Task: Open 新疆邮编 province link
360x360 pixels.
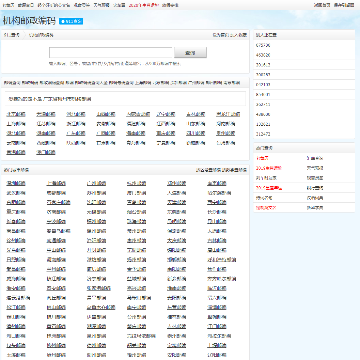Action: tap(196, 143)
